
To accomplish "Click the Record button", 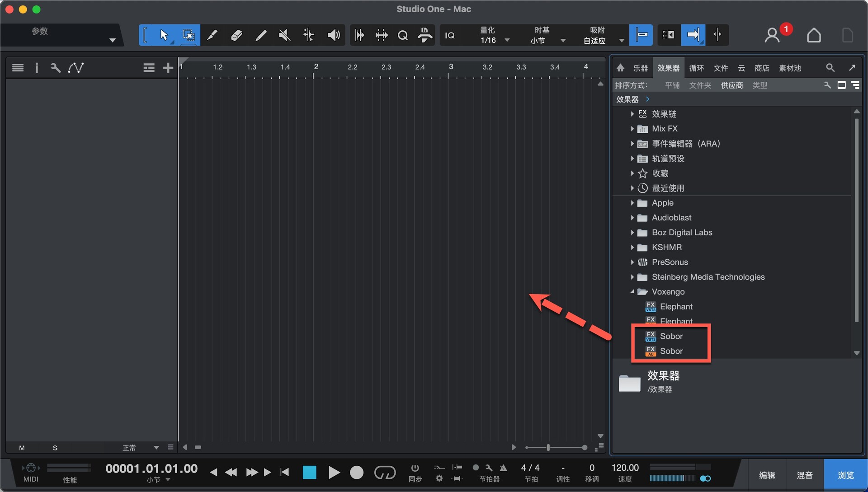I will point(356,473).
